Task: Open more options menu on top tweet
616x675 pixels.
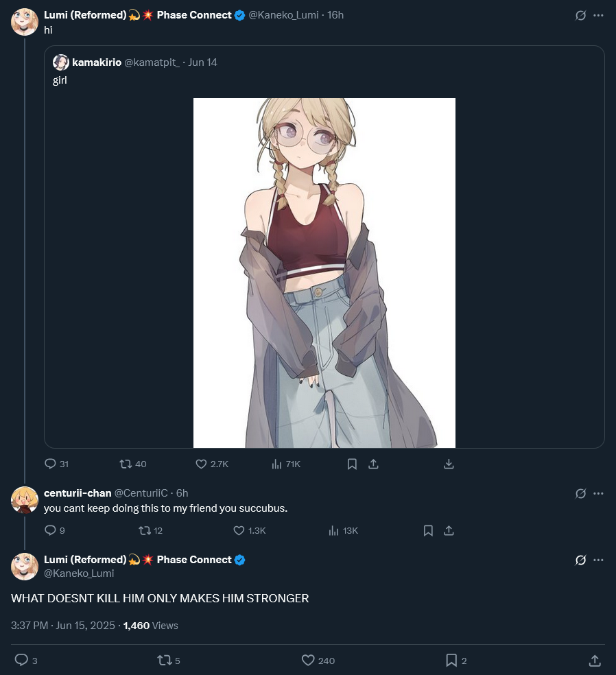Action: [598, 16]
